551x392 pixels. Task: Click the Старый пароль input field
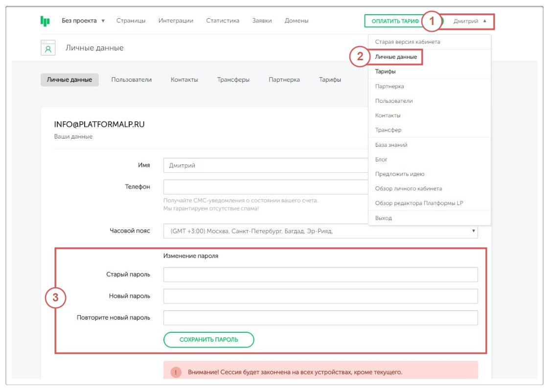click(x=321, y=275)
